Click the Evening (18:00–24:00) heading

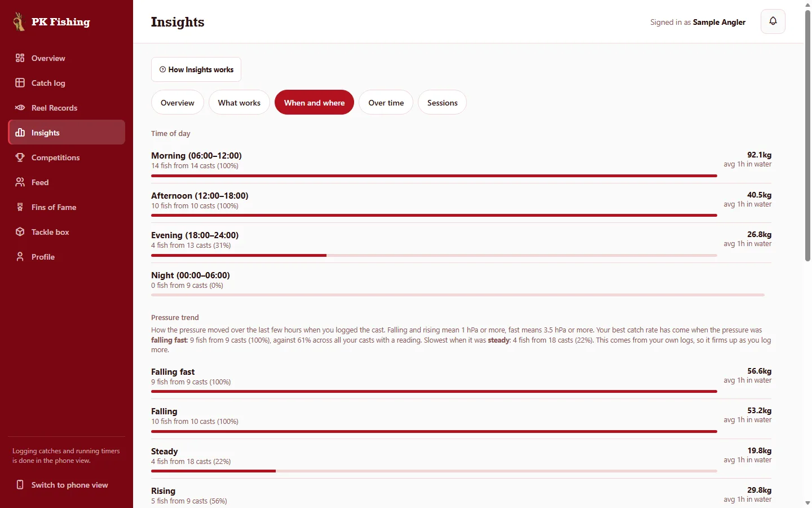pyautogui.click(x=195, y=235)
